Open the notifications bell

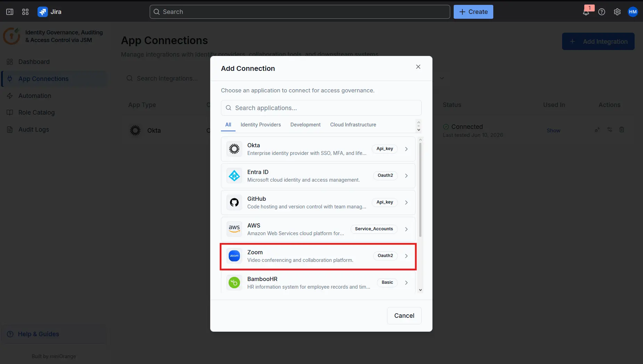[586, 12]
